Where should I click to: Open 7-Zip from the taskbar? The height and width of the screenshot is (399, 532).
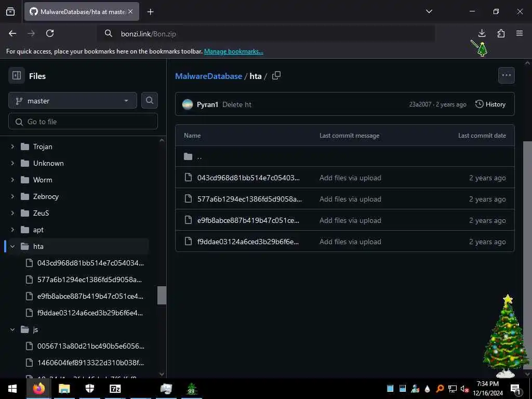tap(115, 389)
